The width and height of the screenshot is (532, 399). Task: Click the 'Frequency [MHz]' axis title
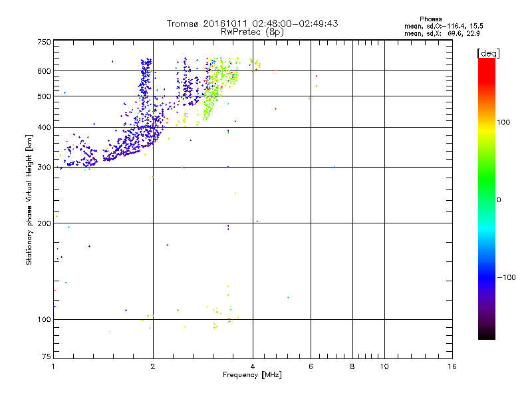click(252, 375)
